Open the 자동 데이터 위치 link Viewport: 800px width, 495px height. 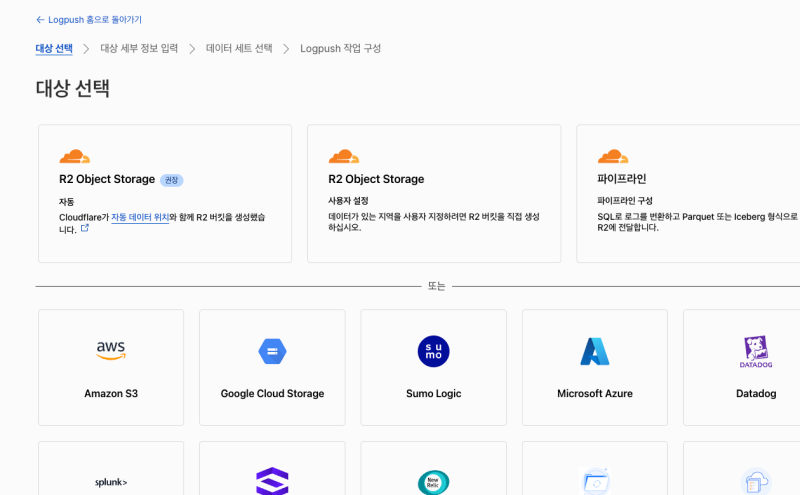pos(140,217)
